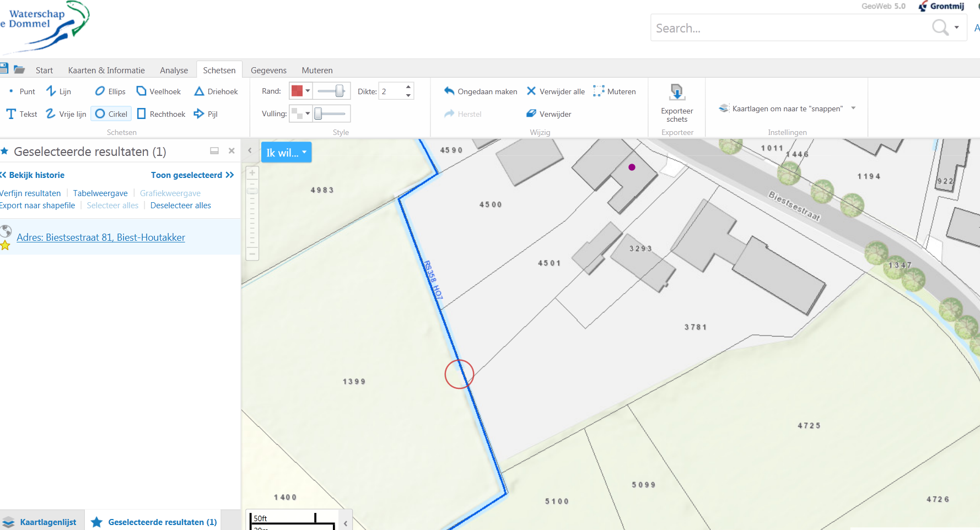
Task: Select the Pijl arrow tool
Action: pyautogui.click(x=206, y=114)
